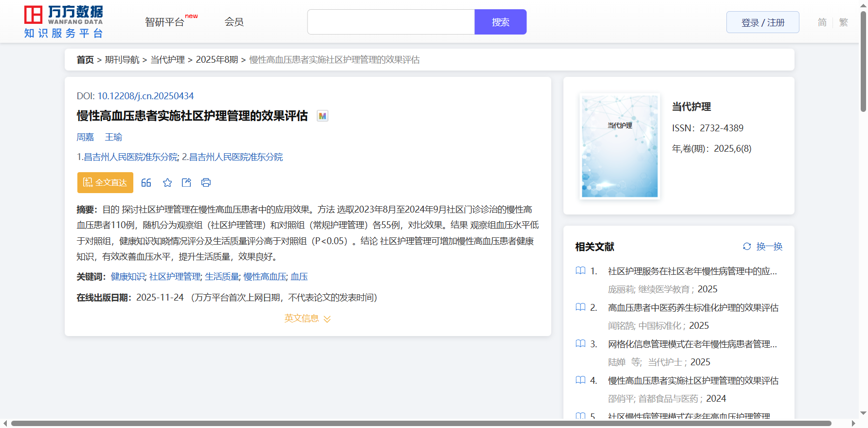Screen dimensions: 868x428
Task: Click the 登录 / 注册 button
Action: 762,22
